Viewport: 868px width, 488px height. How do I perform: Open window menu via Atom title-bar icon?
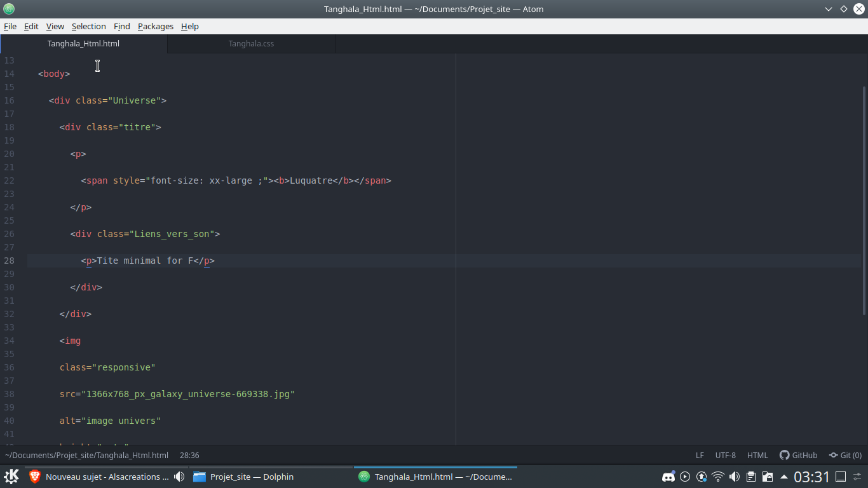pyautogui.click(x=9, y=9)
